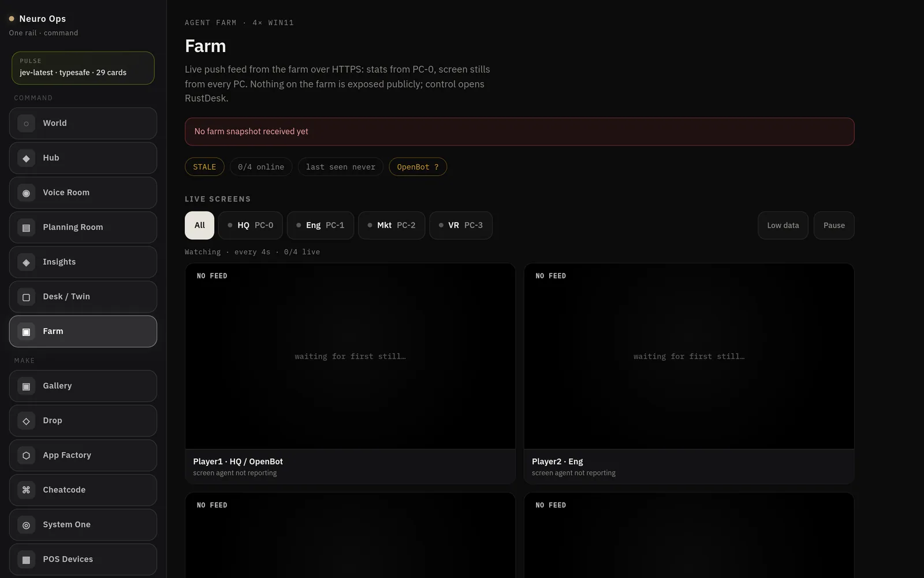Open Player2 Eng feed thumbnail
Screen dimensions: 924x578
click(x=689, y=356)
